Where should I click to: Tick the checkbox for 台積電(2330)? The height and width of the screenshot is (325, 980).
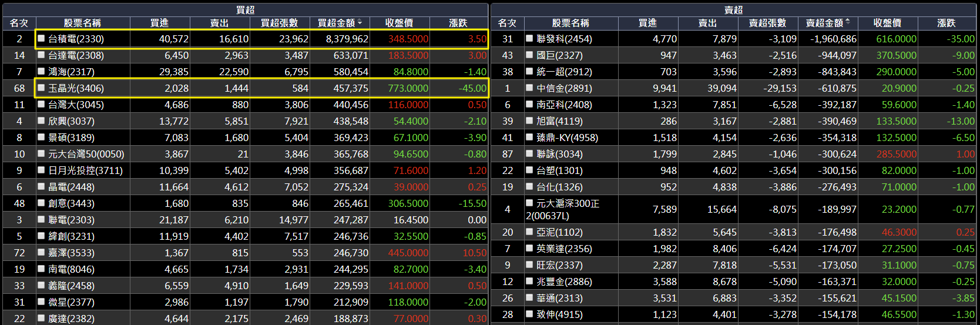(x=41, y=38)
